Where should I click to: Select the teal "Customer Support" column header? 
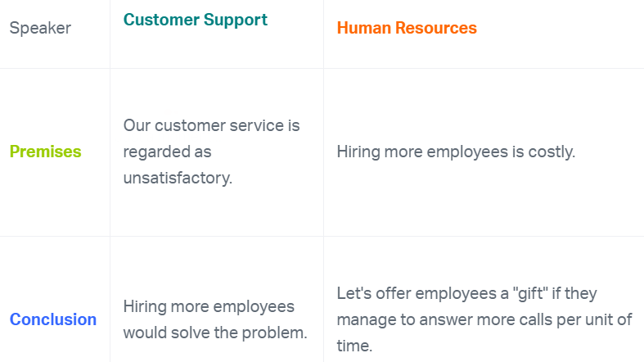click(195, 20)
